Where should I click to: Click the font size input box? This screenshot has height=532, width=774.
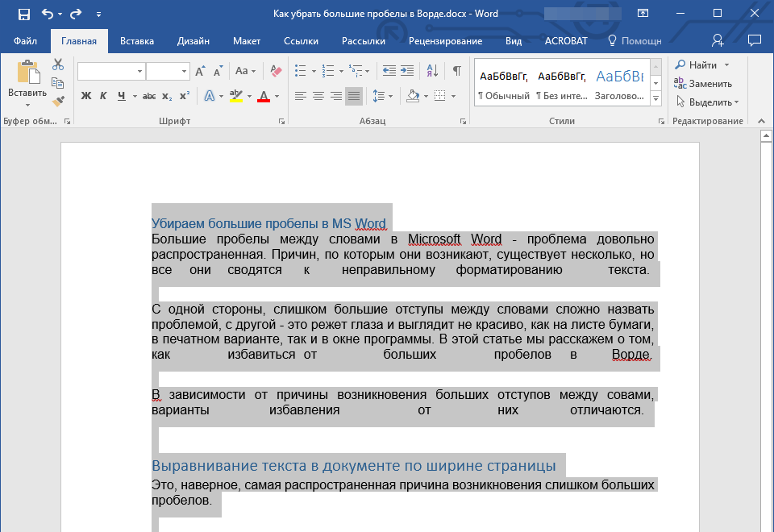pyautogui.click(x=162, y=72)
